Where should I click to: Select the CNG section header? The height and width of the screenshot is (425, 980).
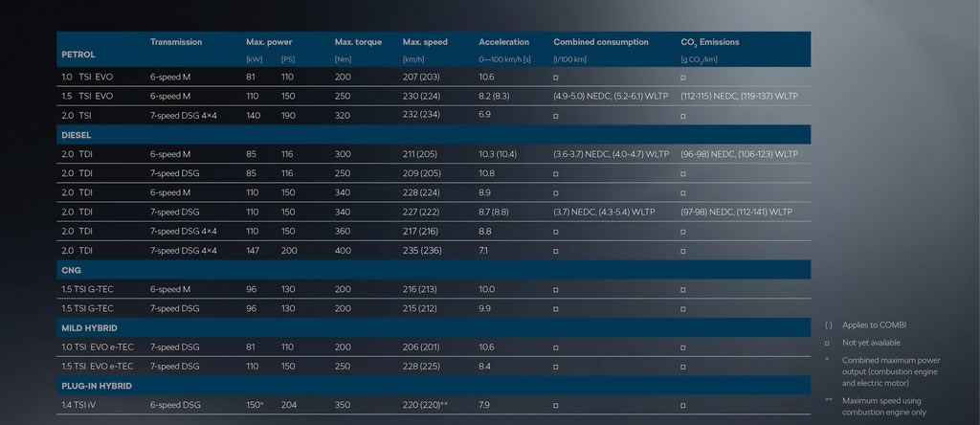71,270
